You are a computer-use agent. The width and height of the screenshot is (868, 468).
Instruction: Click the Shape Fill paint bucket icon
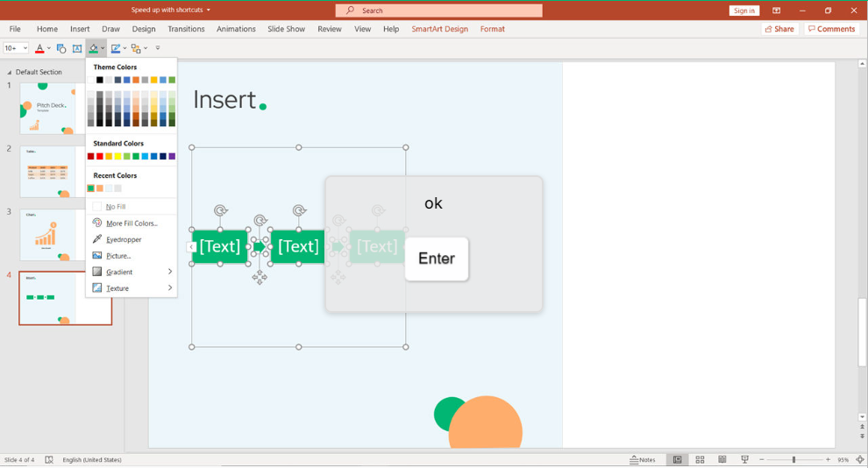click(93, 49)
